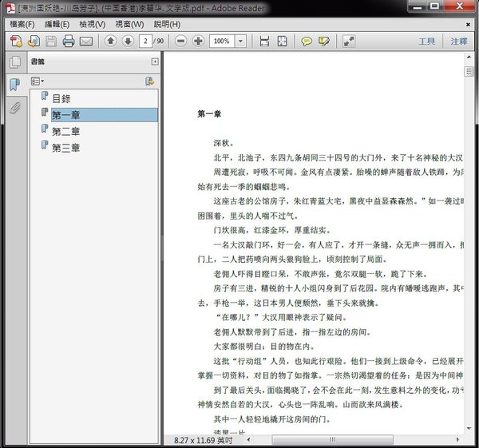Open the 注釋 pane
This screenshot has width=479, height=448.
point(459,42)
